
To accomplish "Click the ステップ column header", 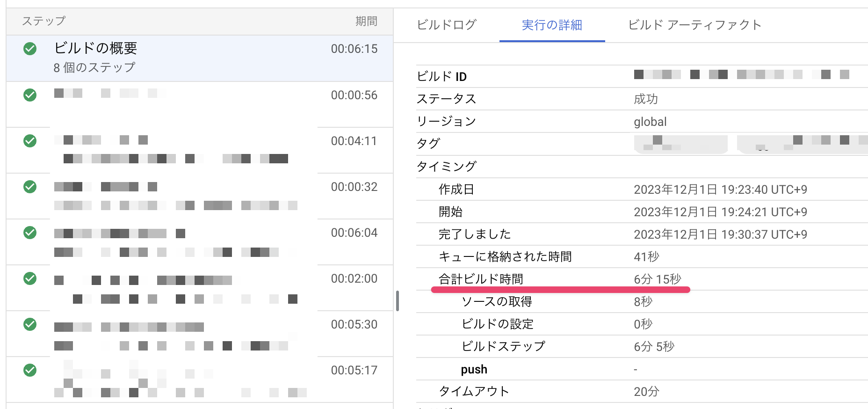I will 44,21.
